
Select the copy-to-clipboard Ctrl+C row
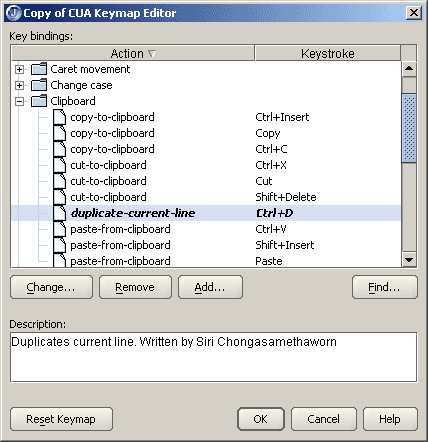click(x=206, y=149)
